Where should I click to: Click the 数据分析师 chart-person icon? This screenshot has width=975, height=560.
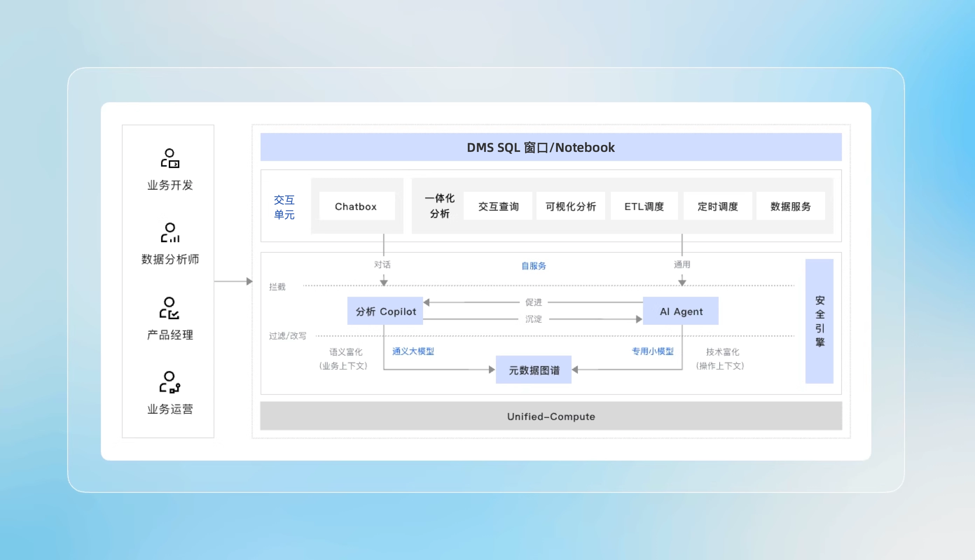click(170, 233)
